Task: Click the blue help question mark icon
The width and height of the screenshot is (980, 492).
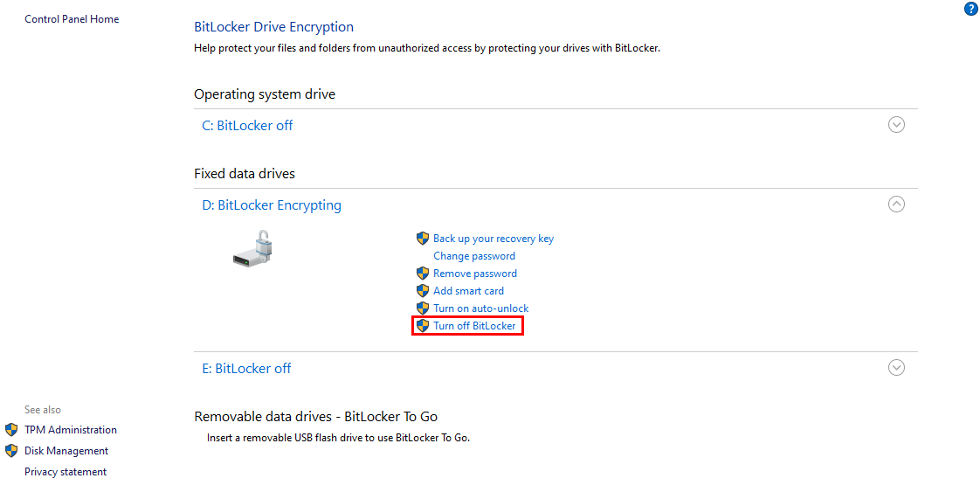Action: 970,10
